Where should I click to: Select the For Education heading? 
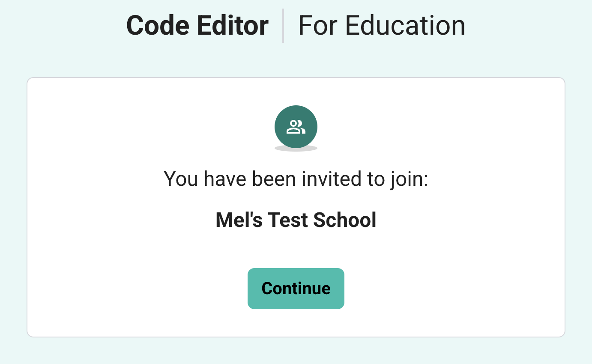[x=382, y=26]
